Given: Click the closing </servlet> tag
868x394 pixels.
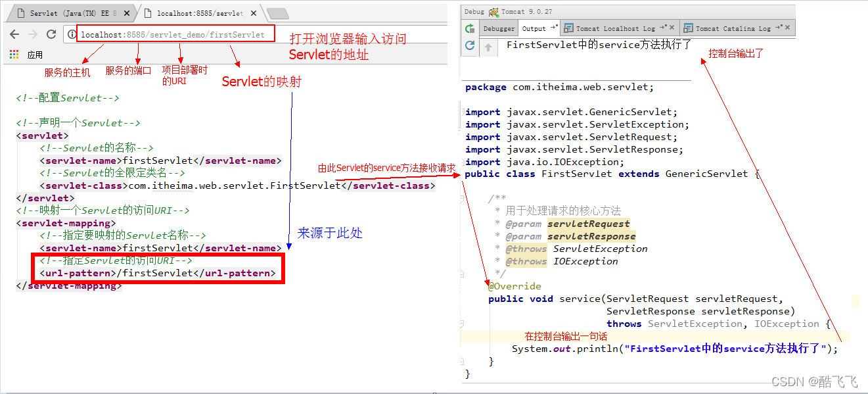Looking at the screenshot, I should (x=45, y=198).
